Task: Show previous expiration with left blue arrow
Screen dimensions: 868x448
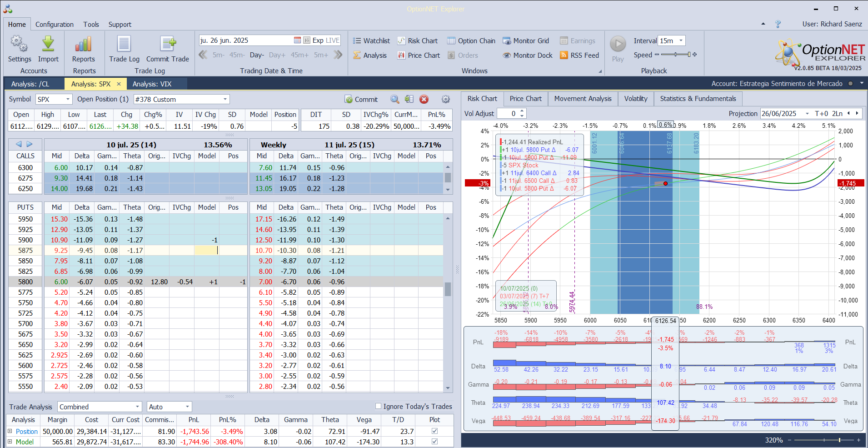Action: click(x=19, y=144)
